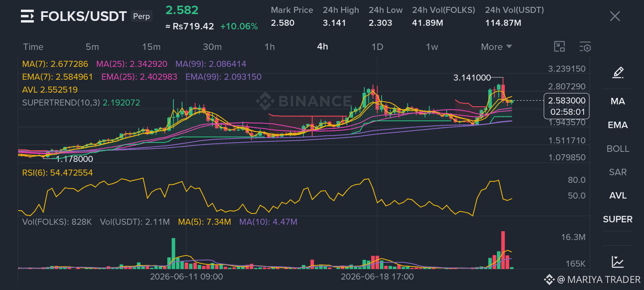Image resolution: width=644 pixels, height=290 pixels.
Task: Click the MA(99): 2.086414 legend
Action: 211,64
